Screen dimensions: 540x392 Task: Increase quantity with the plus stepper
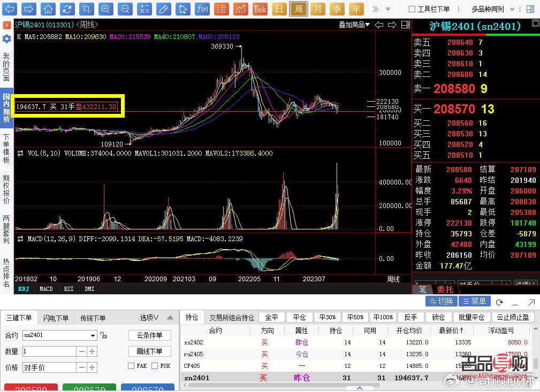(92, 351)
